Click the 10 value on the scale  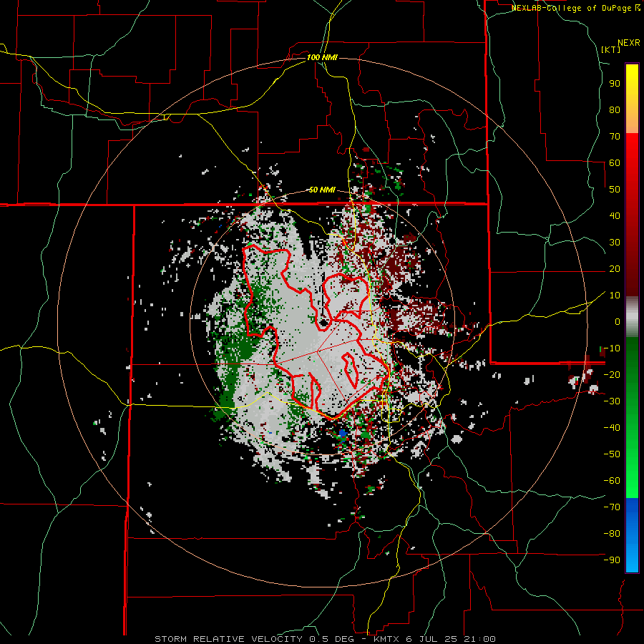tap(615, 296)
